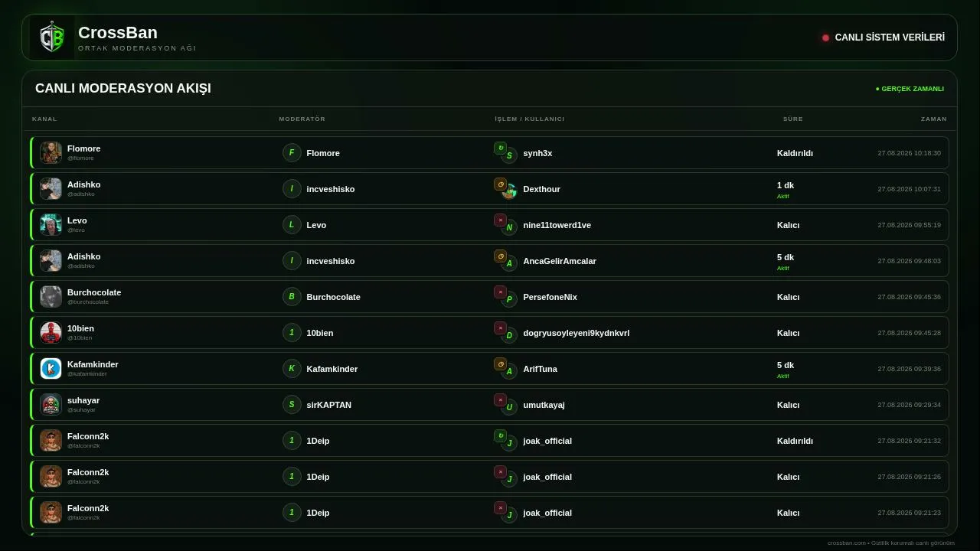Click the MODERATÖR column header
This screenshot has width=980, height=551.
[302, 119]
